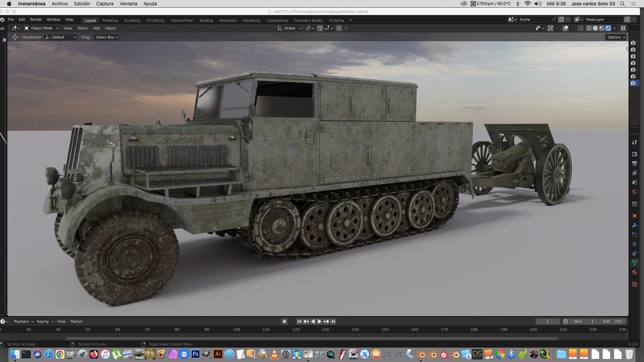Viewport: 644px width, 362px height.
Task: Open Photoshop from the Dock
Action: [195, 354]
